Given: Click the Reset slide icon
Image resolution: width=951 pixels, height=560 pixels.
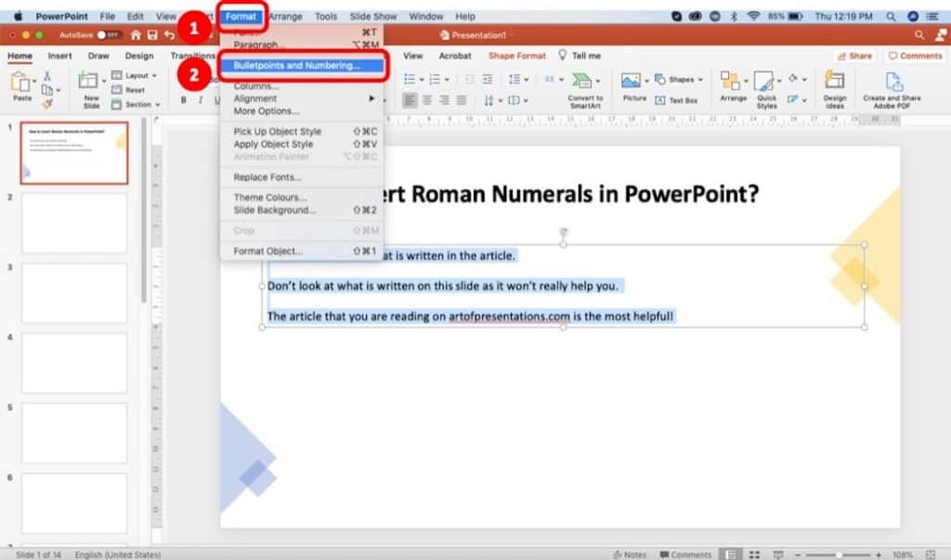Looking at the screenshot, I should pos(128,90).
